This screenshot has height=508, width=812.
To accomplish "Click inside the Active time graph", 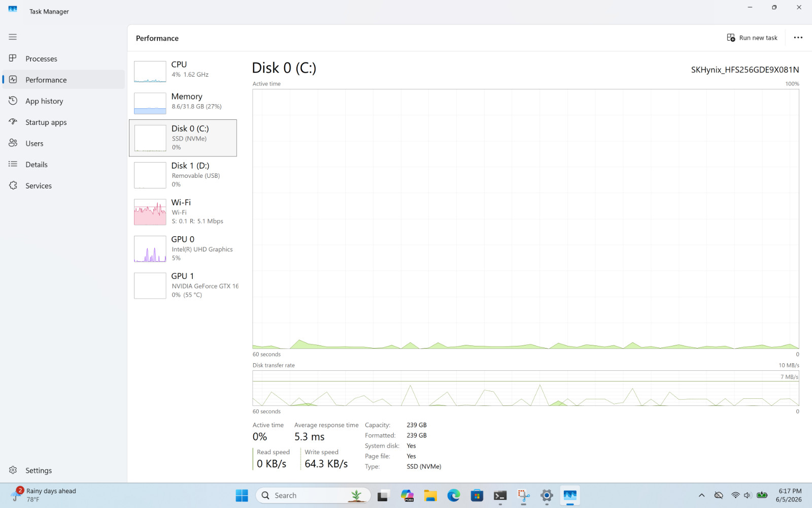I will coord(526,219).
